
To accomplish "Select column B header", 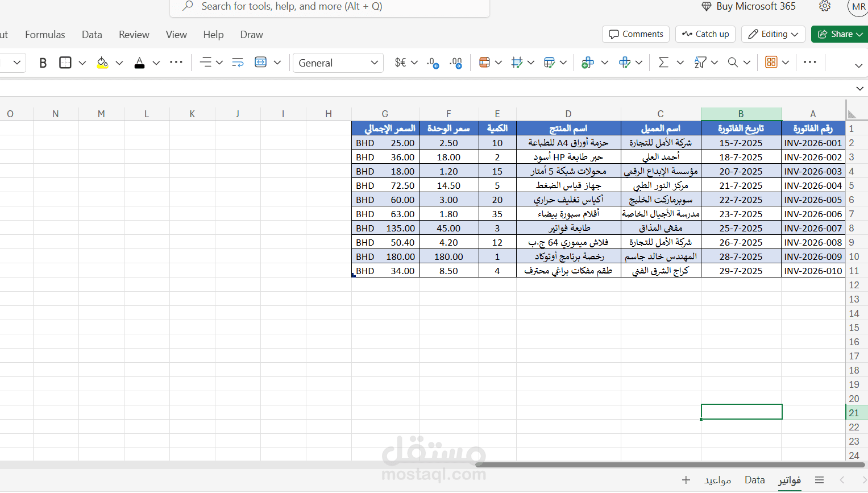I will [741, 114].
